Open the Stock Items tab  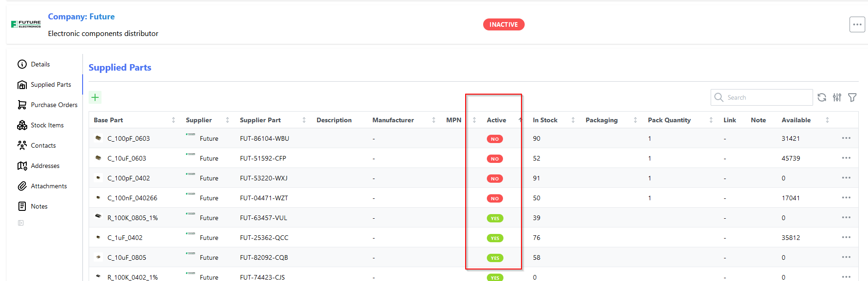[47, 125]
